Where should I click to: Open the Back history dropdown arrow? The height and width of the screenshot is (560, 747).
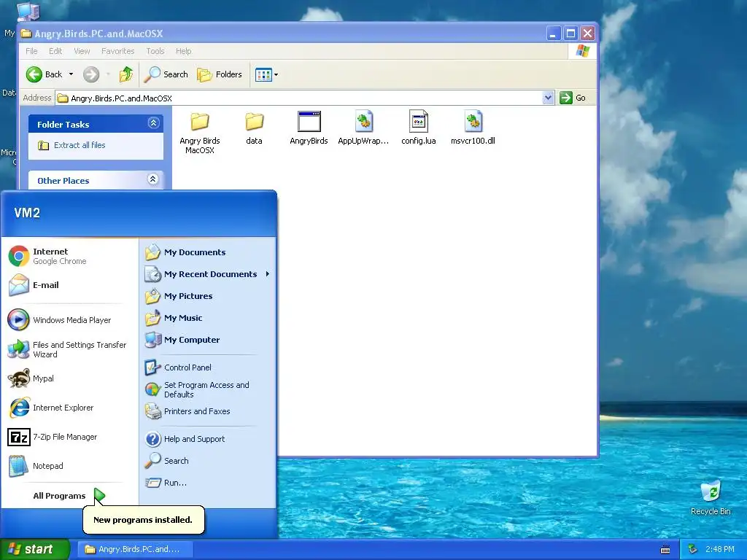(71, 74)
